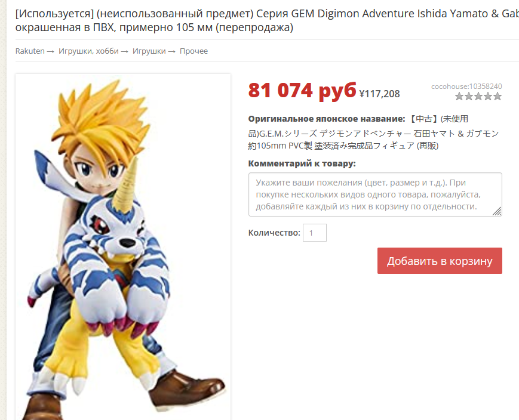519x420 pixels.
Task: Open the Прочее breadcrumb category
Action: coord(194,51)
